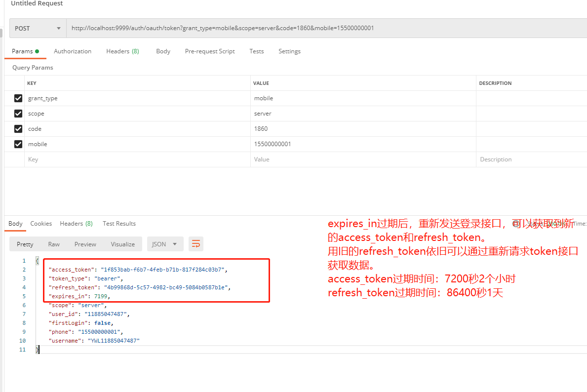Screen dimensions: 587x392
Task: Select the Raw response view
Action: tap(54, 243)
